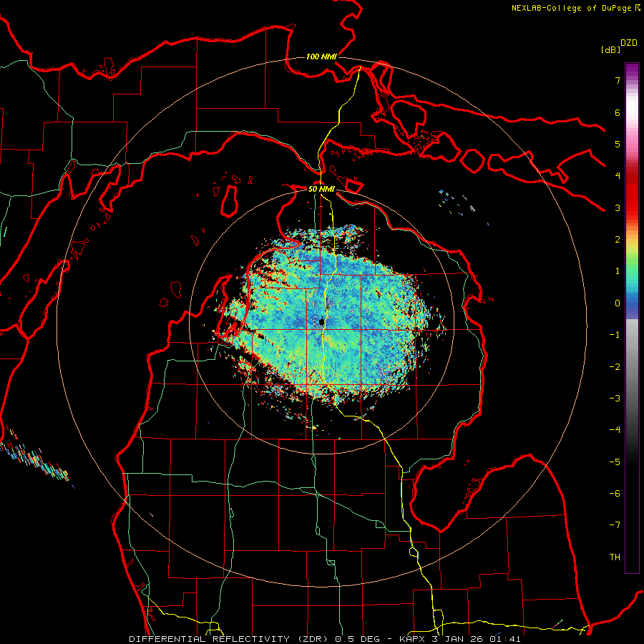Click the DZD color scale title
This screenshot has width=644, height=644.
629,43
